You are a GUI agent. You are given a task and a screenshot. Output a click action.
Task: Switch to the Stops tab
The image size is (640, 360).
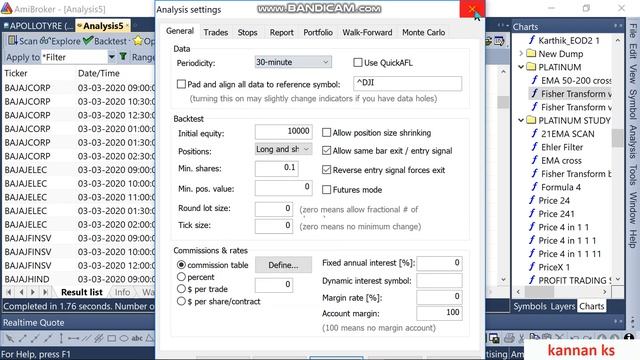pyautogui.click(x=247, y=32)
